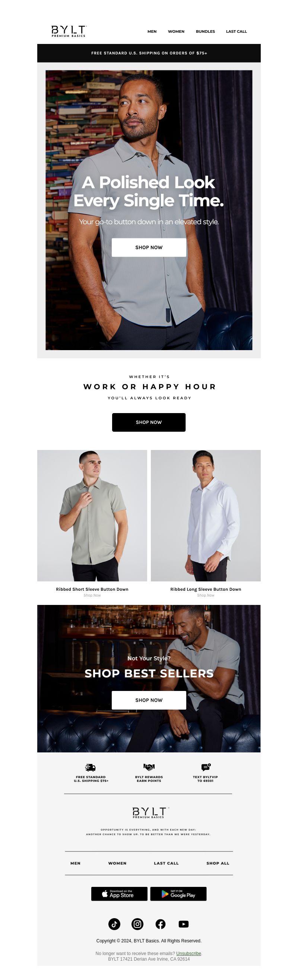Click the black SHOP NOW button
Screen dimensions: 298x980
[149, 422]
